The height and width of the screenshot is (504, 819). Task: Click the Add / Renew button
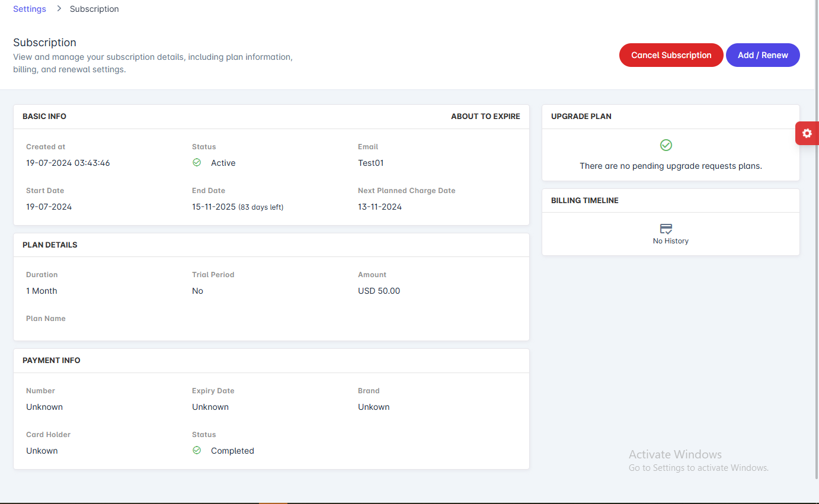pyautogui.click(x=763, y=55)
